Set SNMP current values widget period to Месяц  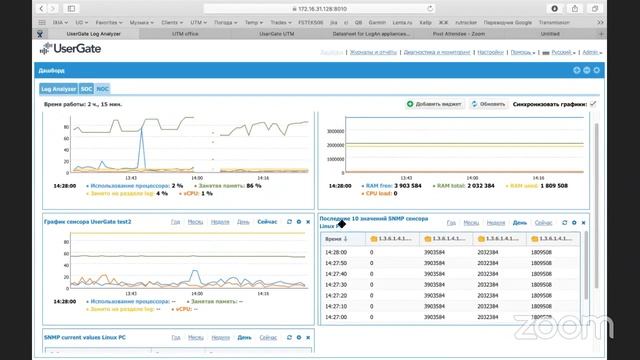196,338
